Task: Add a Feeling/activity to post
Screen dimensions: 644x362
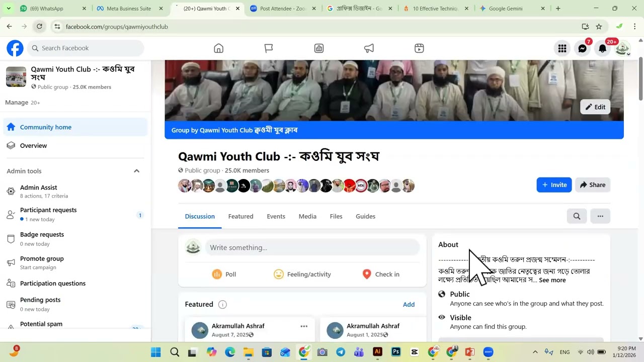Action: click(x=302, y=274)
